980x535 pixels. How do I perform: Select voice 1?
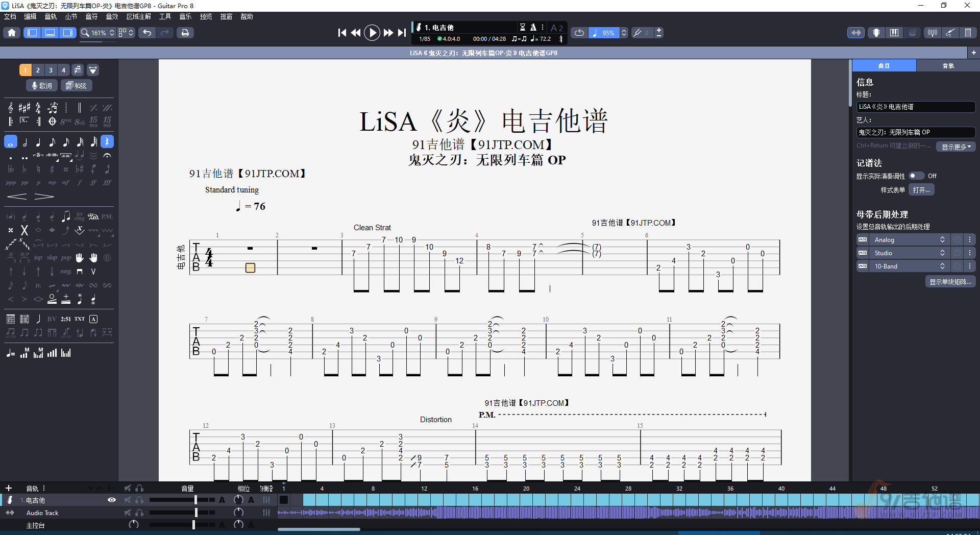point(25,70)
